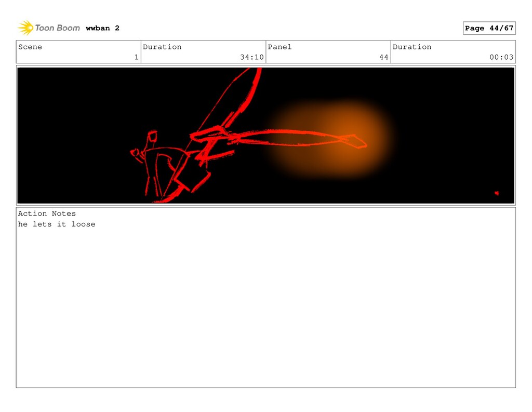Viewport: 532px width, 412px height.
Task: Click the 'Page 44/67' page indicator
Action: pos(489,28)
